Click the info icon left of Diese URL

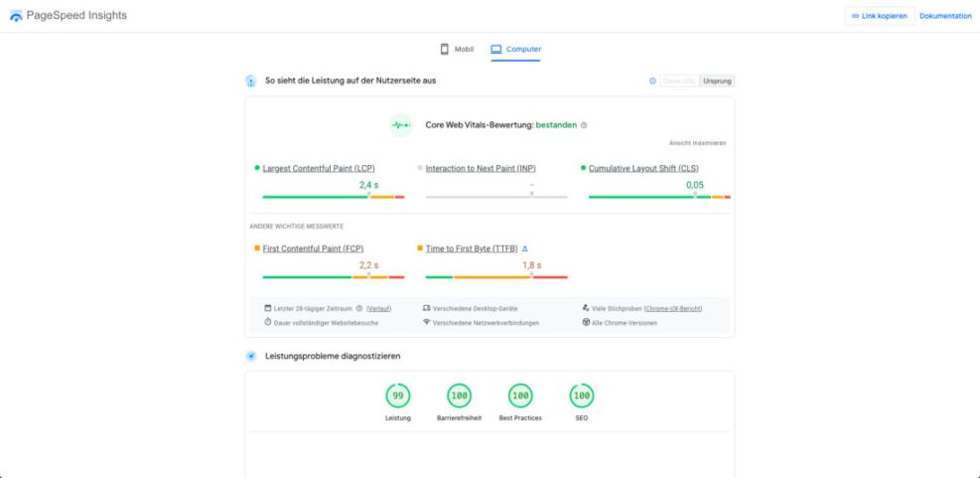coord(652,80)
